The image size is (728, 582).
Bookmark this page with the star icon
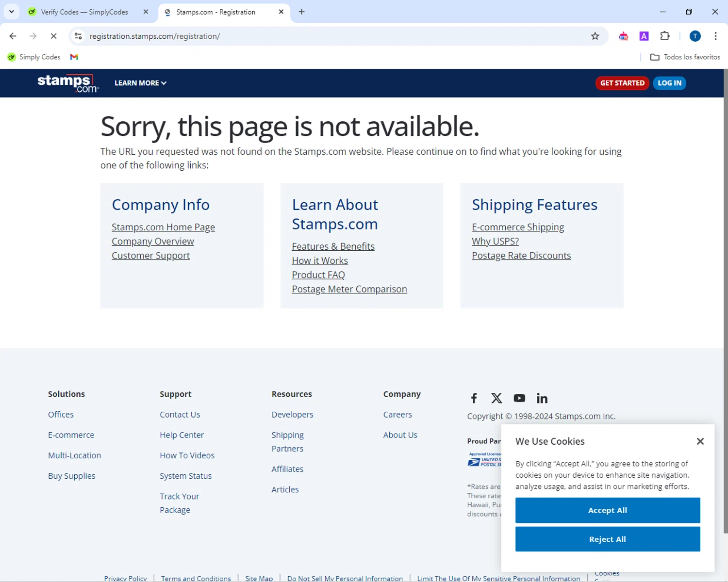(595, 36)
